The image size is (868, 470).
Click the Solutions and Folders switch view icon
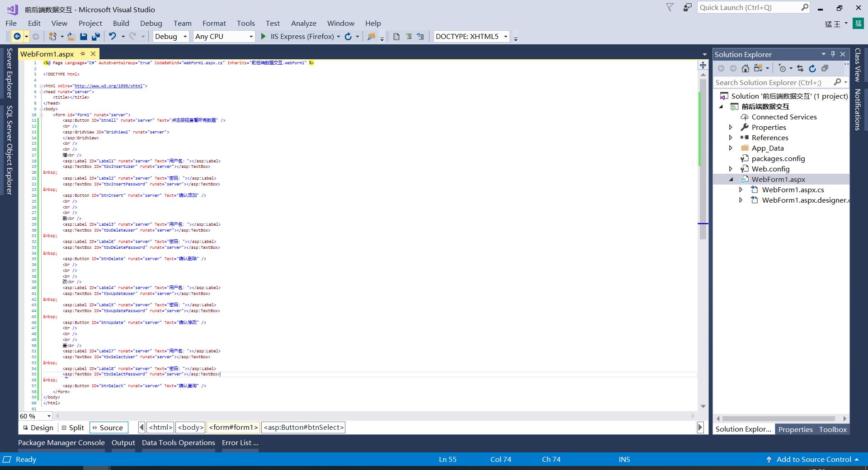[x=758, y=68]
